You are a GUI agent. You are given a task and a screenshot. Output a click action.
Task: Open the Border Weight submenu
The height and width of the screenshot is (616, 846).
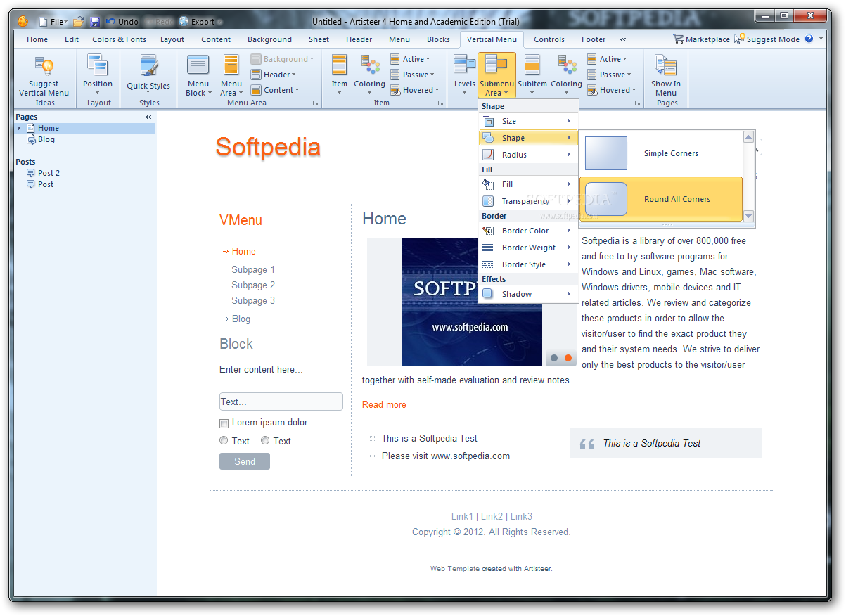pos(527,248)
